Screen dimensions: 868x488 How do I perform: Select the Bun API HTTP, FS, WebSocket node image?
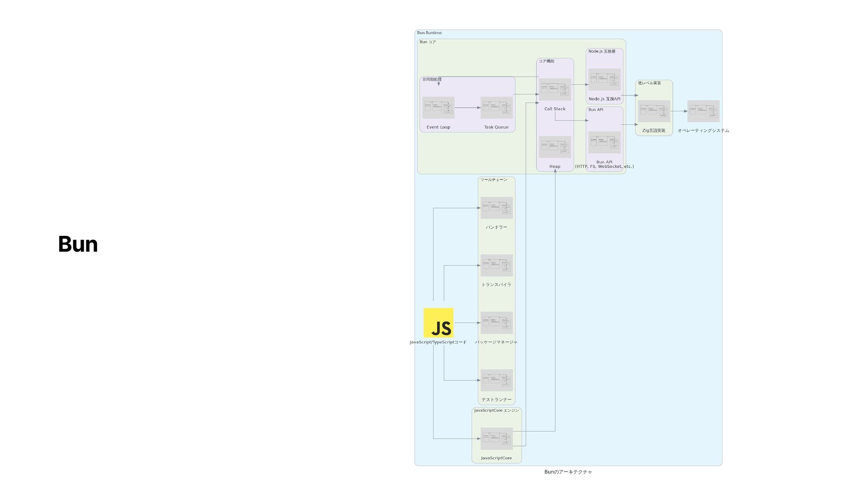604,142
